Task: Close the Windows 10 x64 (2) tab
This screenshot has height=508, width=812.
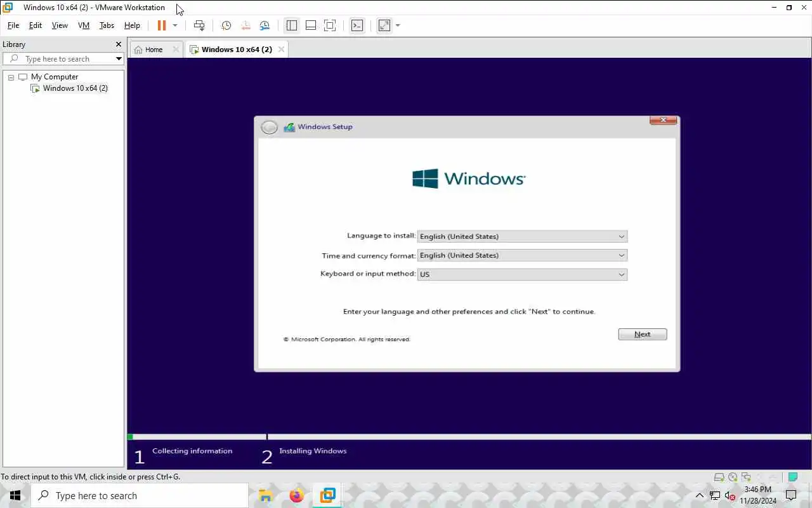Action: pyautogui.click(x=281, y=50)
